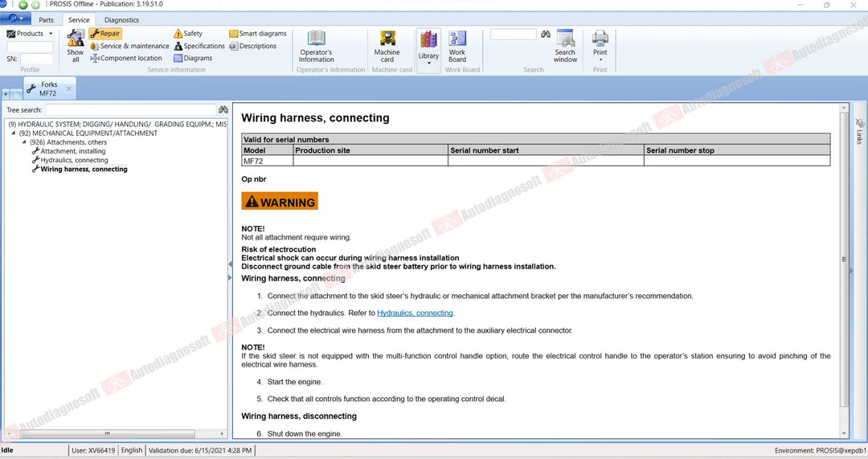This screenshot has height=459, width=868.
Task: Click the wrench icon beside Hydraulics, connecting
Action: [x=35, y=160]
